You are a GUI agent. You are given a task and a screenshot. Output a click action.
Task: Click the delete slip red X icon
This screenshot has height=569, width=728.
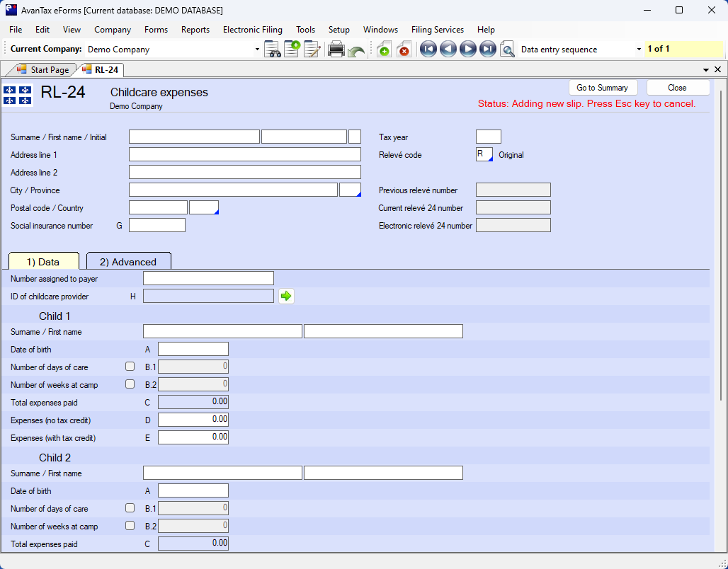pyautogui.click(x=404, y=50)
